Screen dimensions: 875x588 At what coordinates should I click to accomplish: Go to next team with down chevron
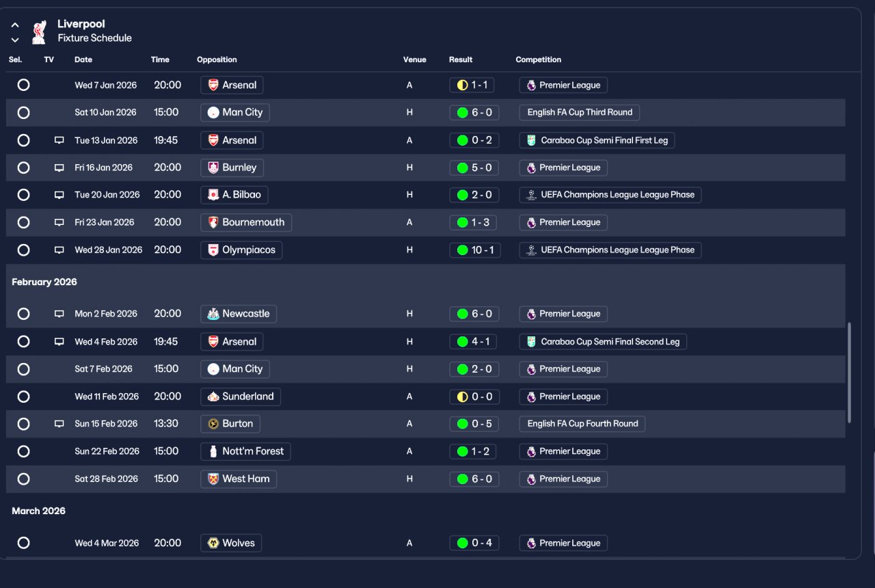pyautogui.click(x=15, y=40)
